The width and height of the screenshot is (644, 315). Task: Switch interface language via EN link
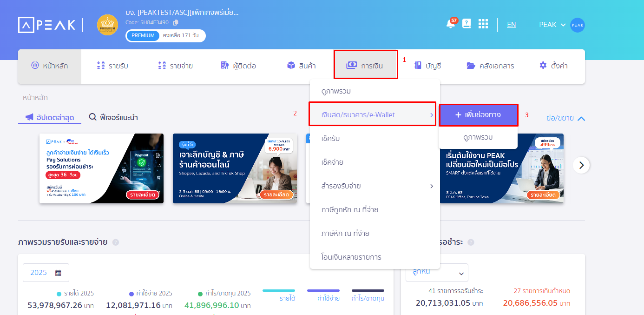click(x=511, y=24)
